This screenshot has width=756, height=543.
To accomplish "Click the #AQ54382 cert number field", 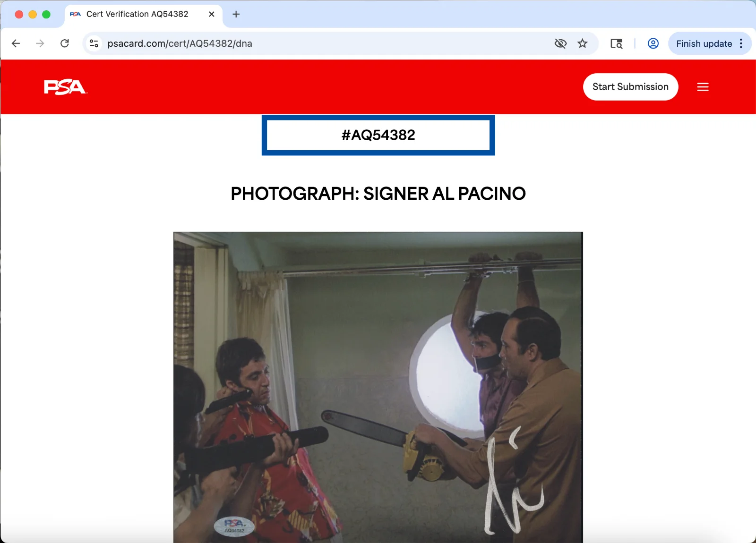I will click(x=378, y=135).
